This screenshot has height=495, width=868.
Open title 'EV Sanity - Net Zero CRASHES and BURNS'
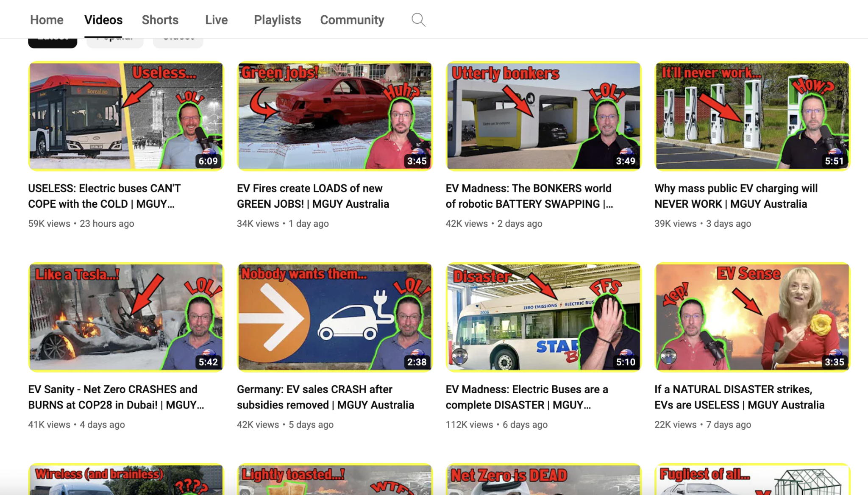(116, 397)
